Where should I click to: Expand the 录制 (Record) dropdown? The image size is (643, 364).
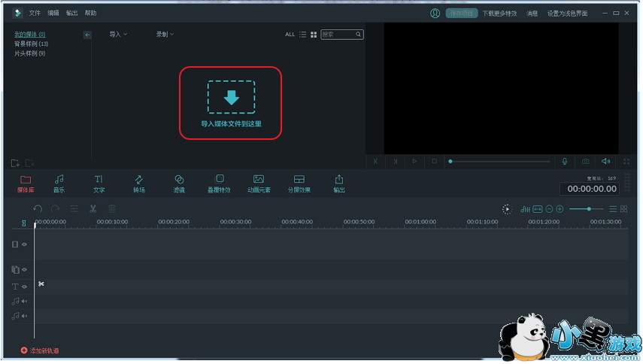(x=165, y=35)
